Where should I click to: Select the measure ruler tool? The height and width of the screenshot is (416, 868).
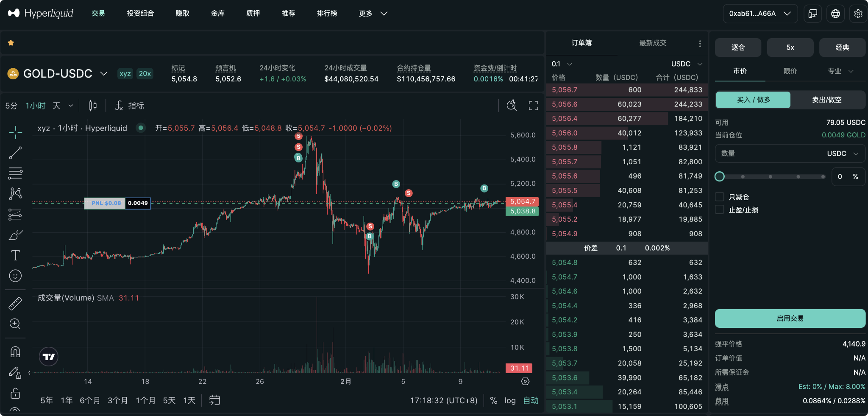pos(16,303)
